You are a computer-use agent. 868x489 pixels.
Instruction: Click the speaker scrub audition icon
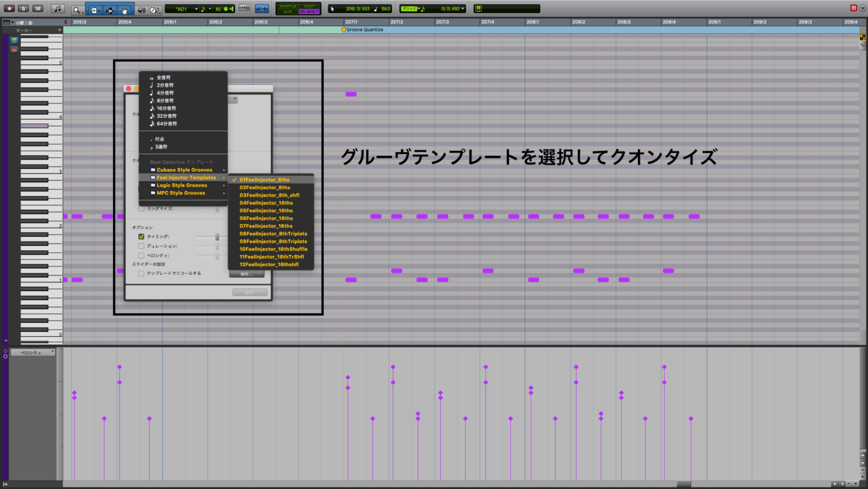point(141,10)
